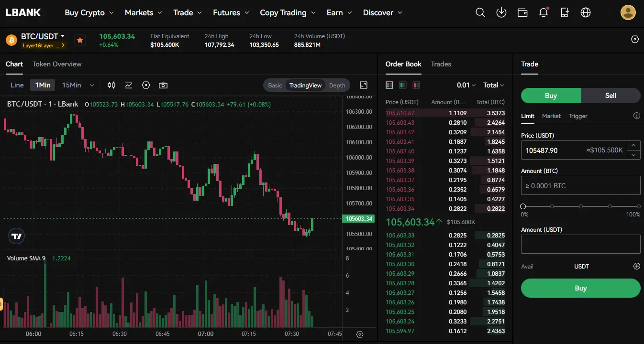The width and height of the screenshot is (644, 344).
Task: Open the 0.01 price precision dropdown
Action: pos(466,85)
